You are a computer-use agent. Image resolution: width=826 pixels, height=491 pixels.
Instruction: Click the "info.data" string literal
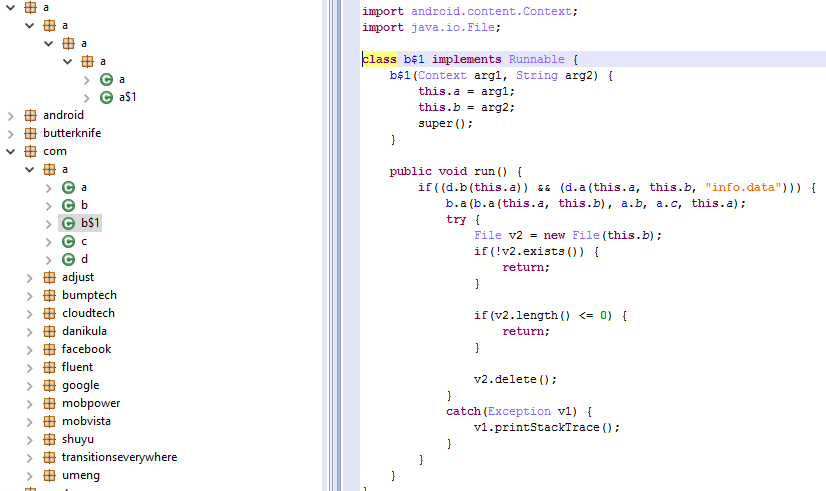[743, 187]
